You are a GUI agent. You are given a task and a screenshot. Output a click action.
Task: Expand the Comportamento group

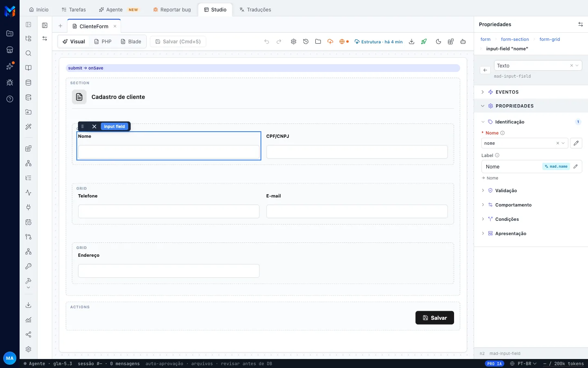coord(531,205)
